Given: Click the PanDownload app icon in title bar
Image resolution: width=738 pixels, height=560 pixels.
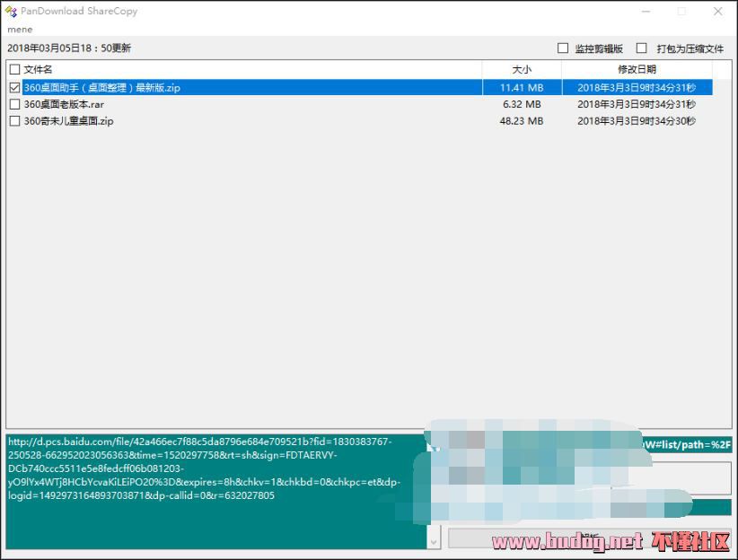Looking at the screenshot, I should tap(11, 11).
